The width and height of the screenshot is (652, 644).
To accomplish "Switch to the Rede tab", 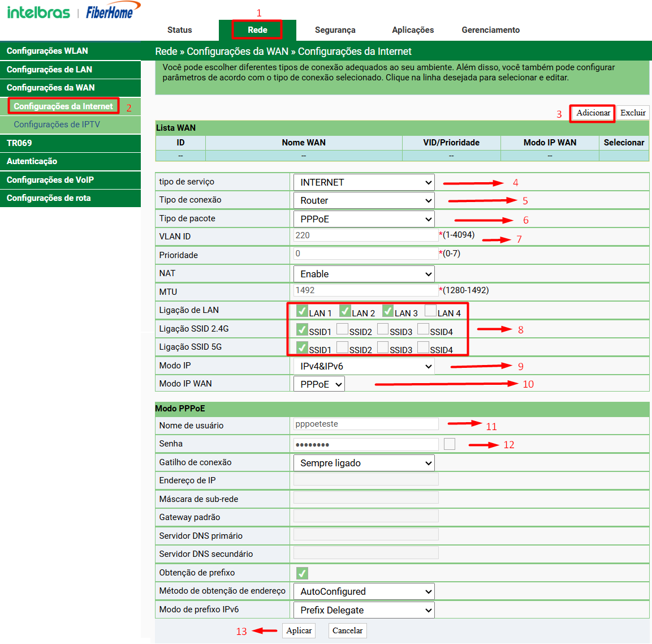I will click(x=257, y=30).
